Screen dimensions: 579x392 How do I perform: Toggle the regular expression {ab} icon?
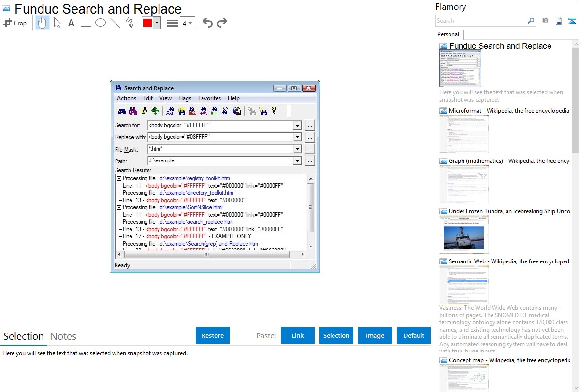[x=203, y=111]
